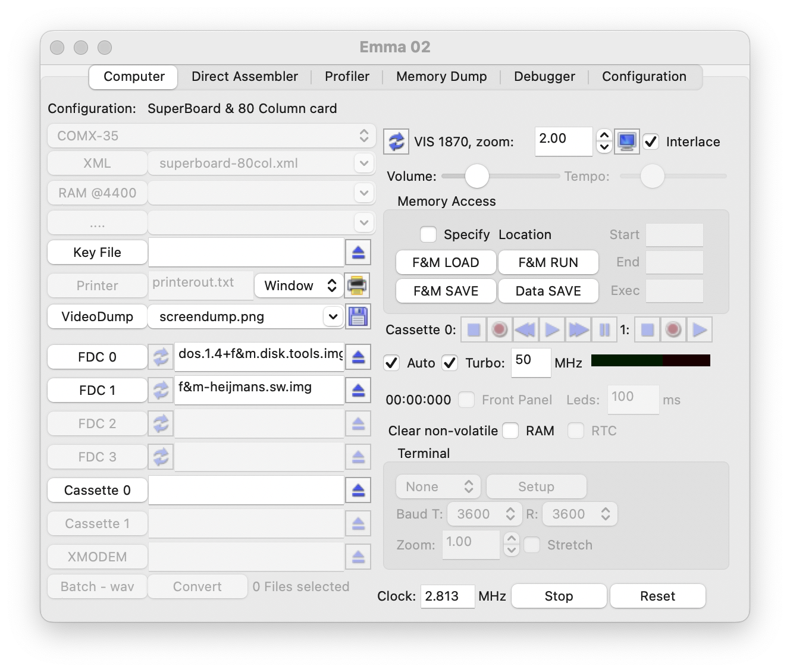Enable the Specify Location checkbox
This screenshot has height=672, width=790.
pyautogui.click(x=428, y=234)
